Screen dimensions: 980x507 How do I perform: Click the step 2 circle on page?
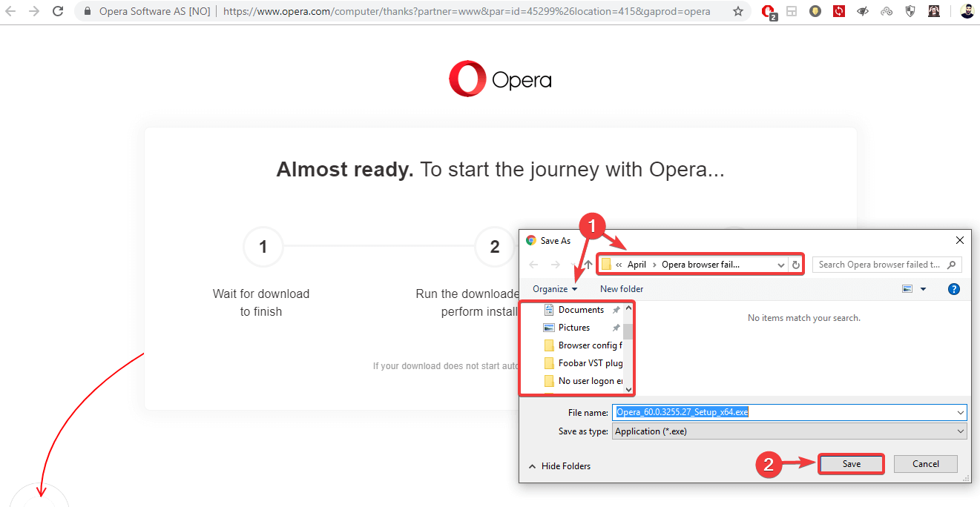pyautogui.click(x=495, y=247)
